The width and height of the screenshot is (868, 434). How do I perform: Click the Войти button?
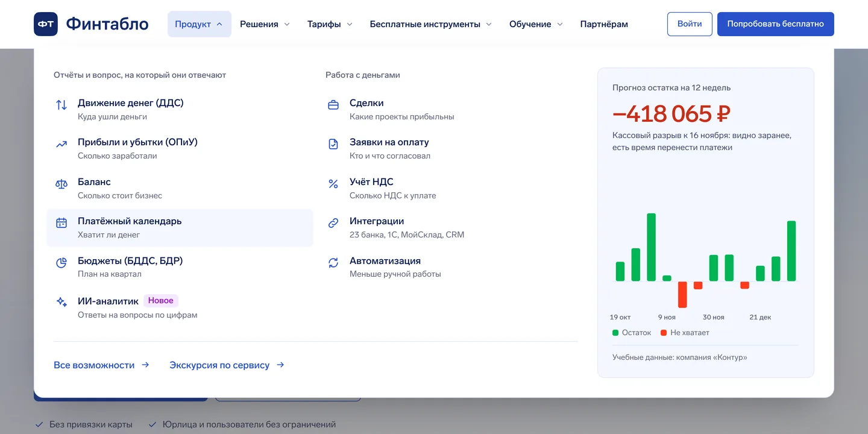(x=690, y=24)
